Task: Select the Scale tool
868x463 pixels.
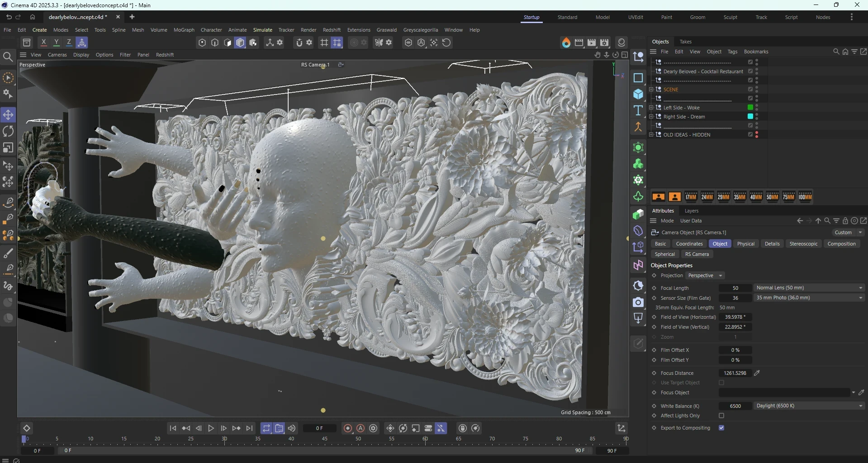Action: pos(8,148)
